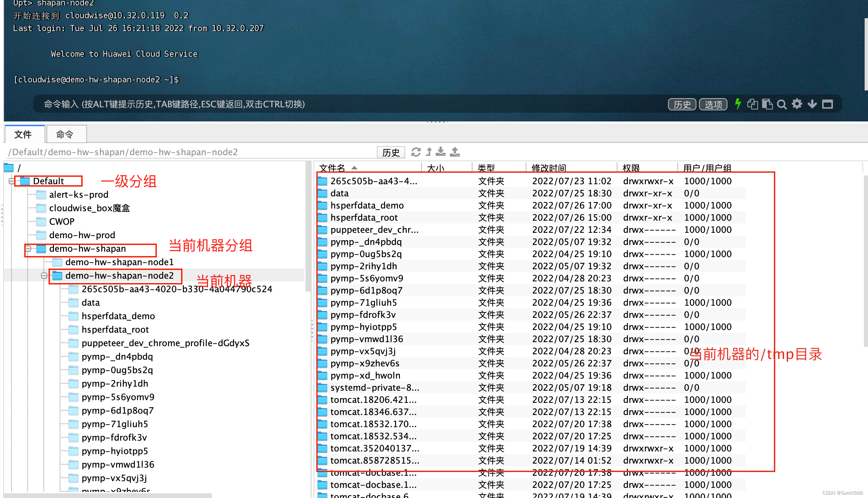Open terminal settings gear icon
The image size is (868, 498).
tap(797, 104)
